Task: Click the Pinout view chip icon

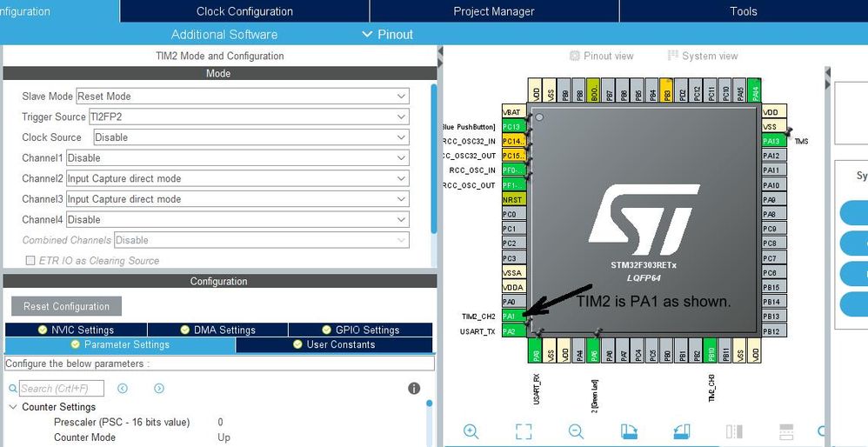Action: [575, 56]
